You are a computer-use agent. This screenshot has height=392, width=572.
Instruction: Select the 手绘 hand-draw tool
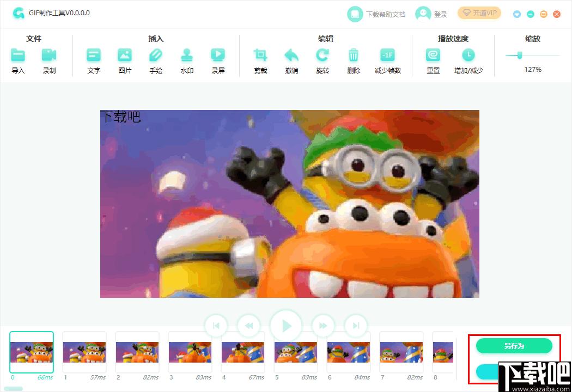point(156,56)
